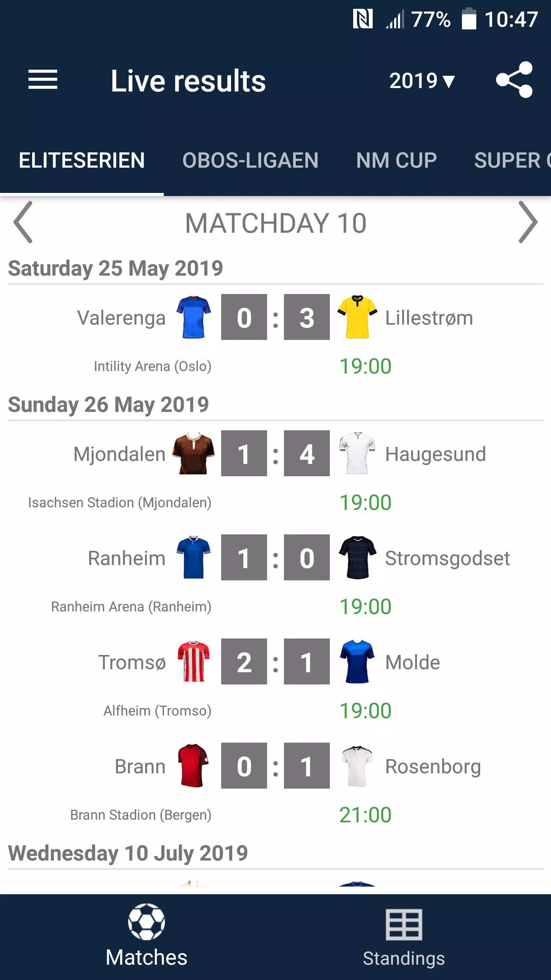The width and height of the screenshot is (551, 980).
Task: Tap Mjondalen's brown jersey icon
Action: coord(194,453)
